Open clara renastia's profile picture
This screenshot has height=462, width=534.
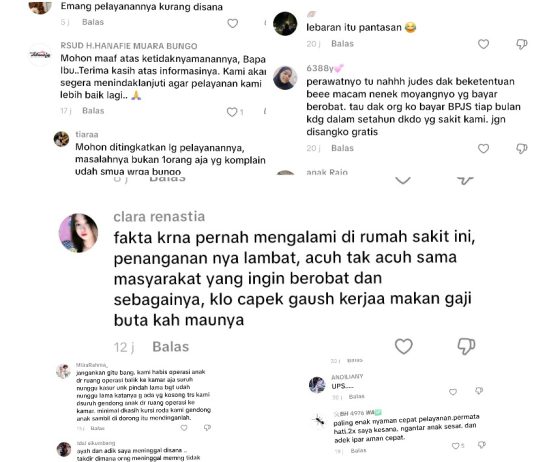tap(79, 233)
